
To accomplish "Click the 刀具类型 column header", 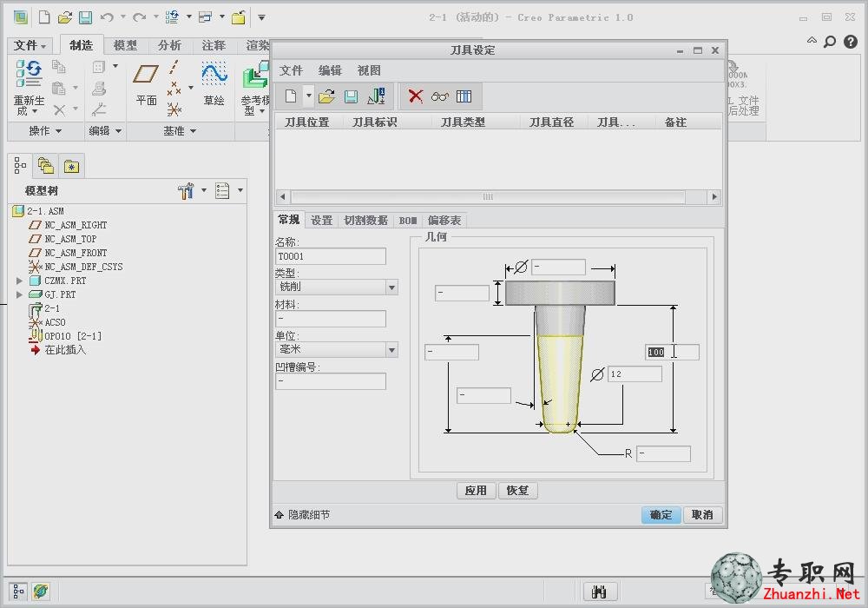I will click(x=463, y=122).
